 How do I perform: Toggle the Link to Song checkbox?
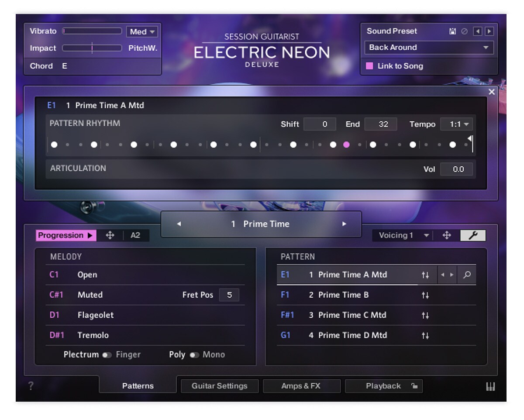[x=369, y=66]
